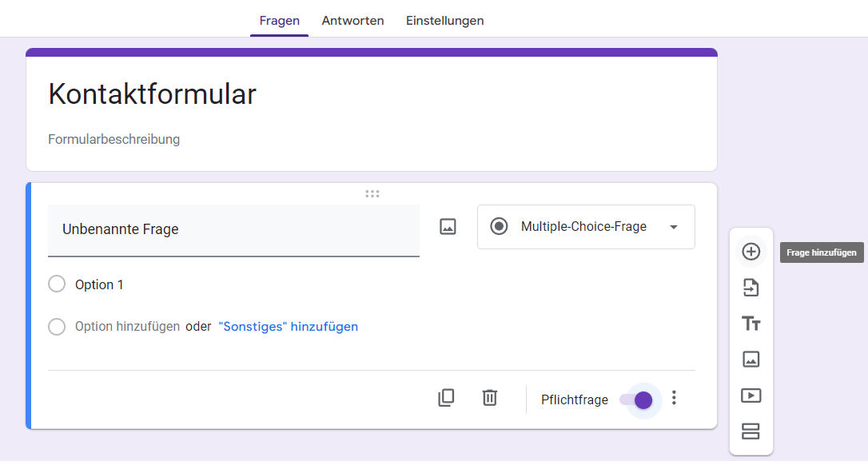Select the Fragen tab
This screenshot has width=868, height=461.
pos(279,21)
